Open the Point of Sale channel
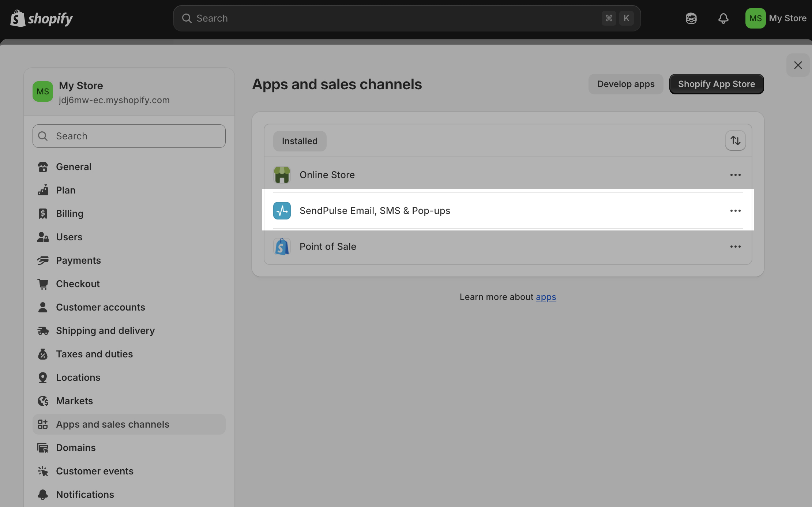This screenshot has height=507, width=812. [x=508, y=247]
